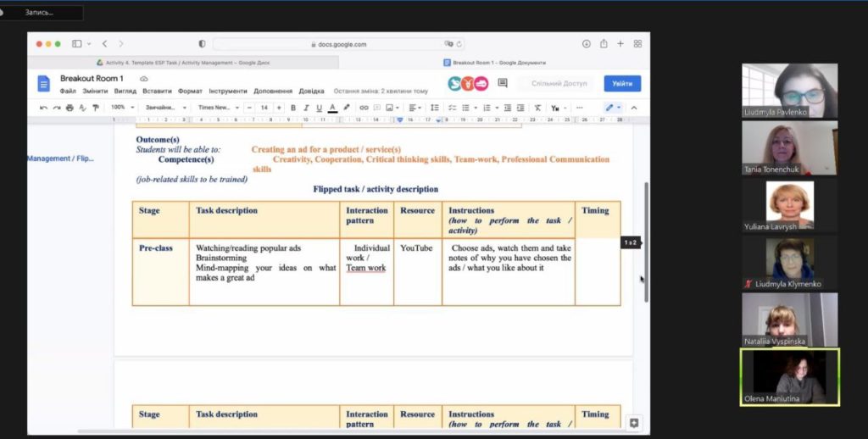Open the Вставити menu
868x439 pixels.
pos(157,91)
